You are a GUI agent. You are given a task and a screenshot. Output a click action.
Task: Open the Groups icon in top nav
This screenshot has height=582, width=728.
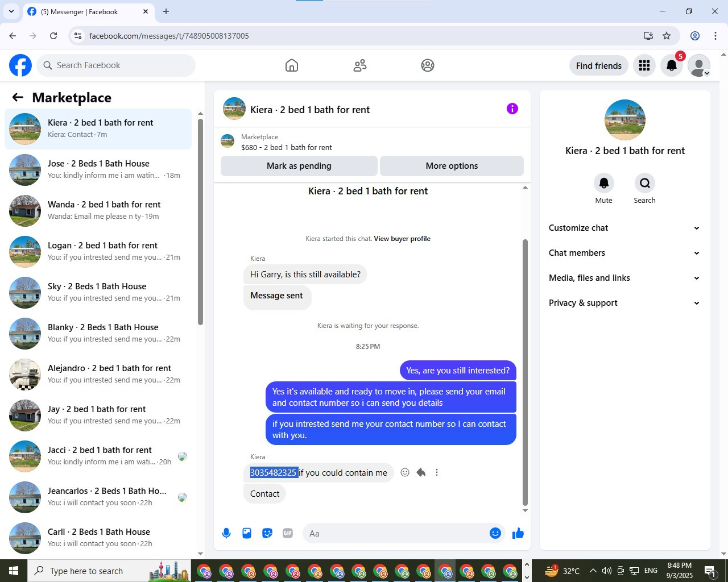428,65
